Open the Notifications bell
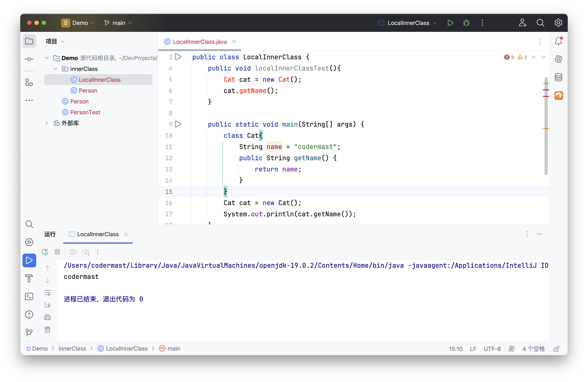Image resolution: width=588 pixels, height=382 pixels. [x=558, y=41]
